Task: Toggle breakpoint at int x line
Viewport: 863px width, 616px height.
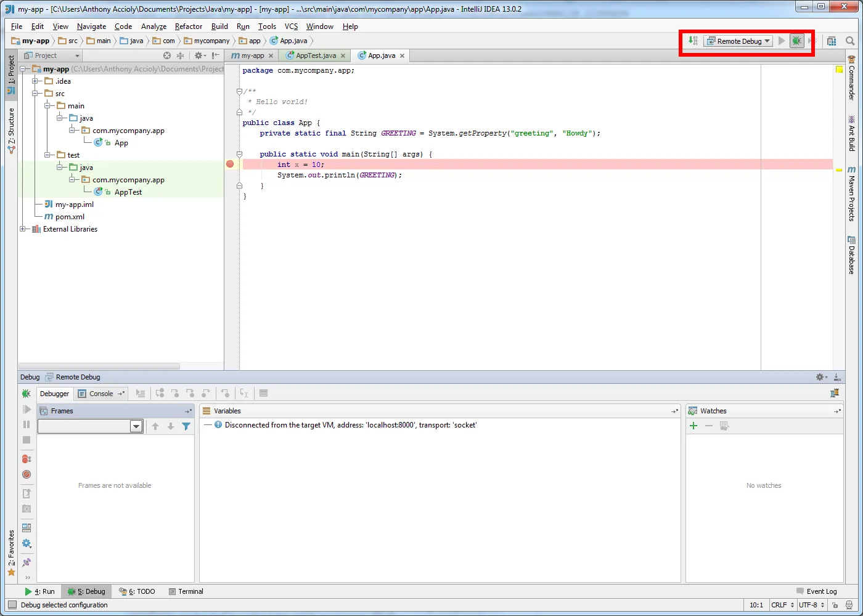Action: click(x=230, y=164)
